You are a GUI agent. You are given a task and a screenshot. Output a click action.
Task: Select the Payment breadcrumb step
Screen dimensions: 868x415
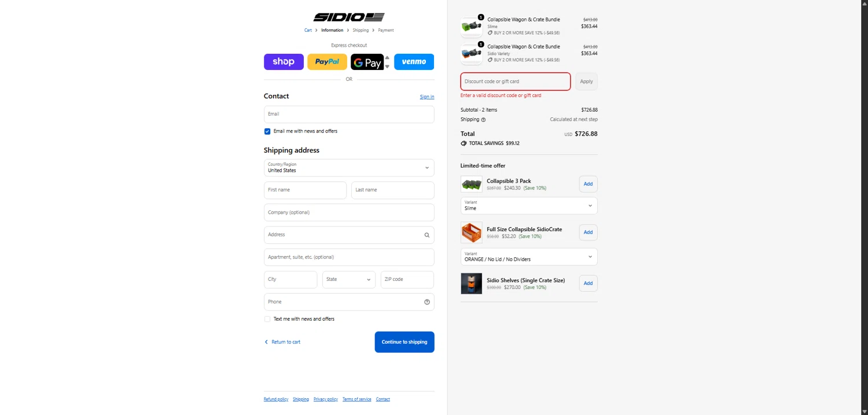coord(386,30)
